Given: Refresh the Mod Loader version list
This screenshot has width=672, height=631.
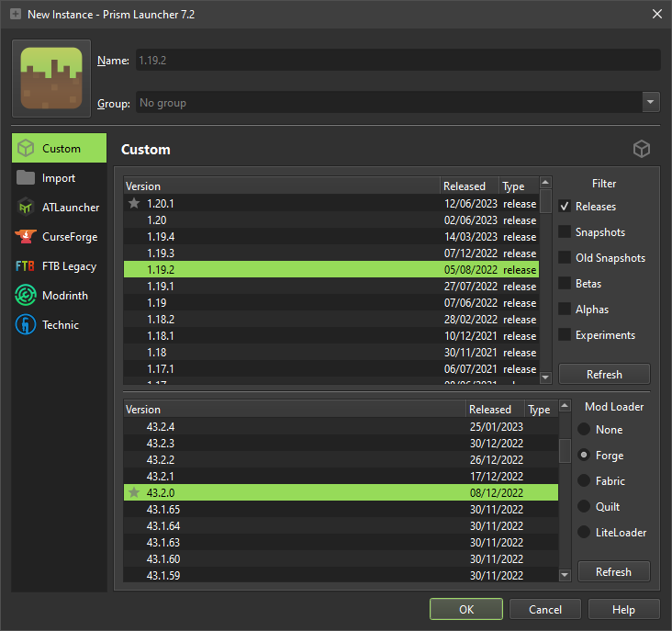Looking at the screenshot, I should 614,571.
